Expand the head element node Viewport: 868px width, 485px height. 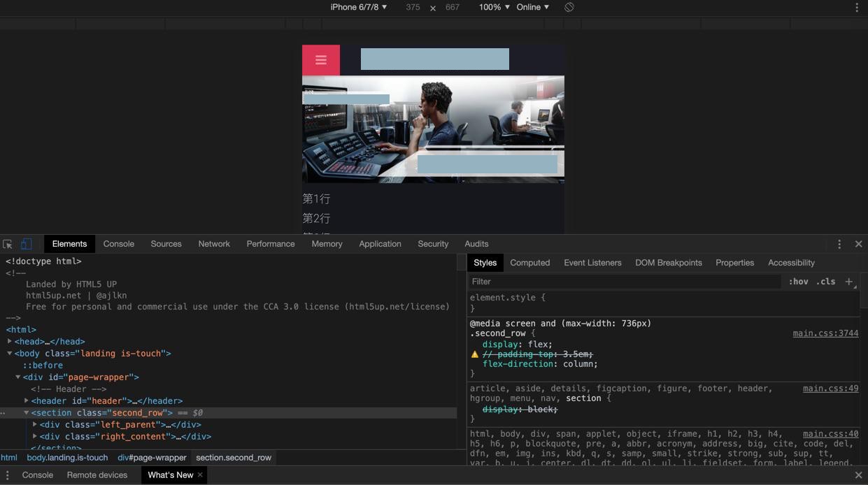click(10, 341)
